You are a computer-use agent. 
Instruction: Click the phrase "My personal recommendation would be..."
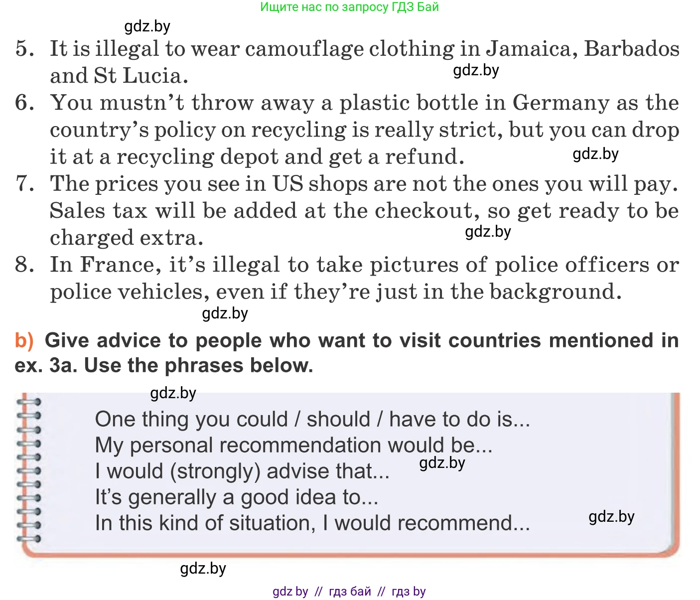(293, 446)
